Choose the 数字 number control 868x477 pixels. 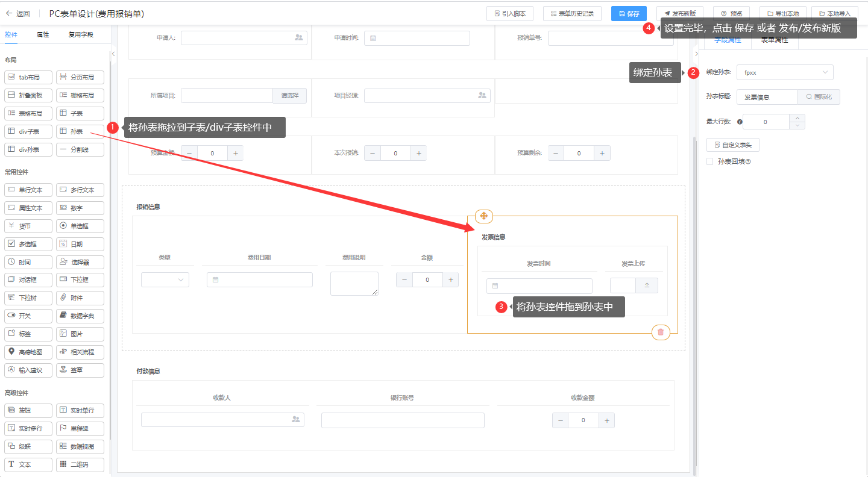(x=80, y=208)
